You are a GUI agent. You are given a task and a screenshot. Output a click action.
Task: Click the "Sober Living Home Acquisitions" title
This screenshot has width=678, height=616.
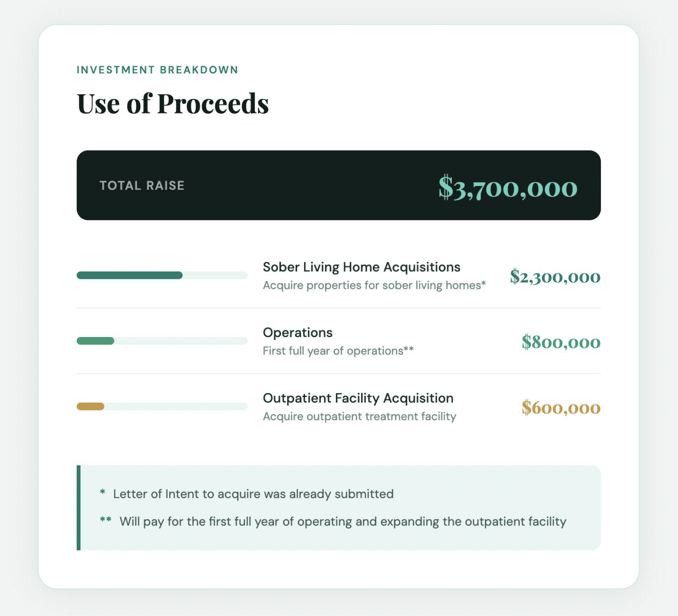pos(361,267)
